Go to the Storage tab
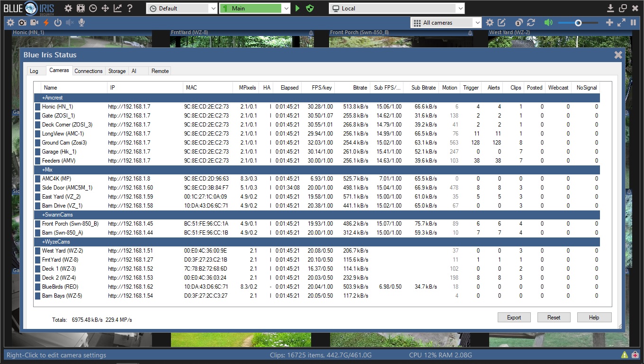 (117, 71)
